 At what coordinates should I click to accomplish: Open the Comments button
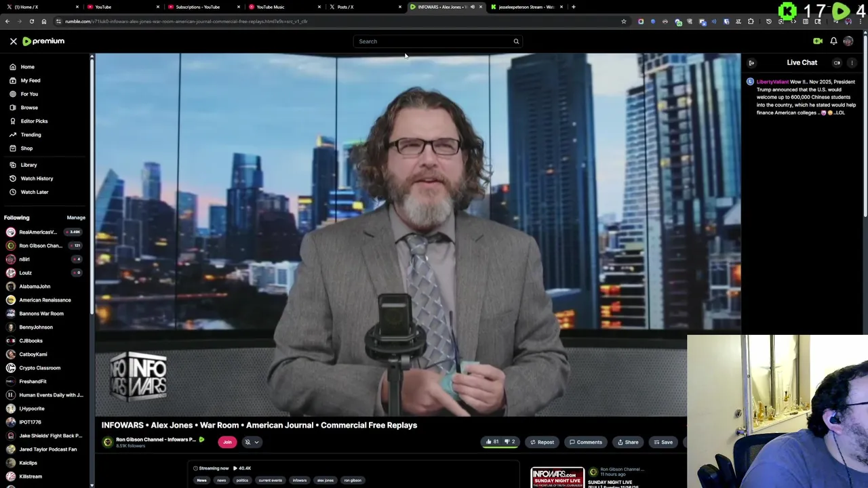click(x=585, y=442)
